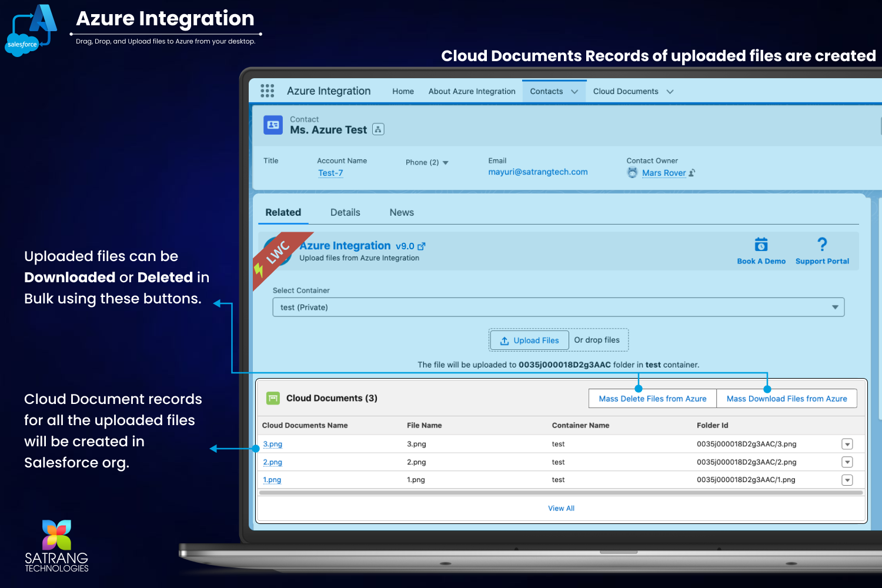Image resolution: width=882 pixels, height=588 pixels.
Task: Click the Support Portal label
Action: (x=822, y=261)
